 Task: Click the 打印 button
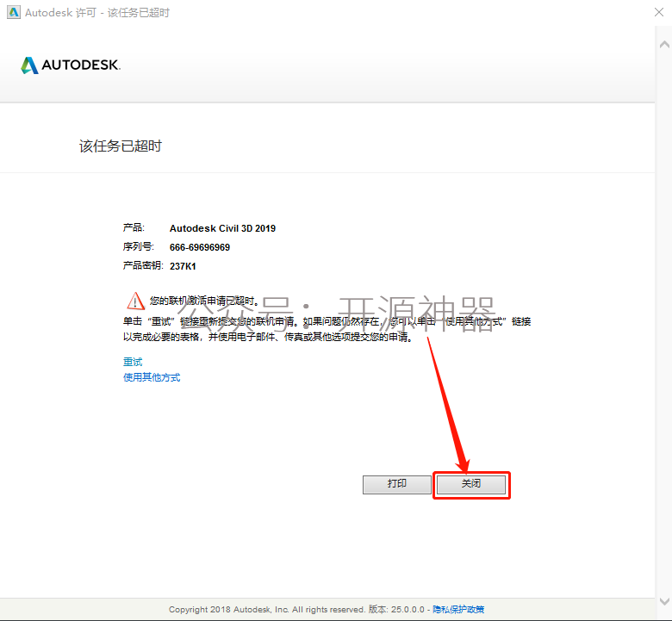tap(397, 484)
